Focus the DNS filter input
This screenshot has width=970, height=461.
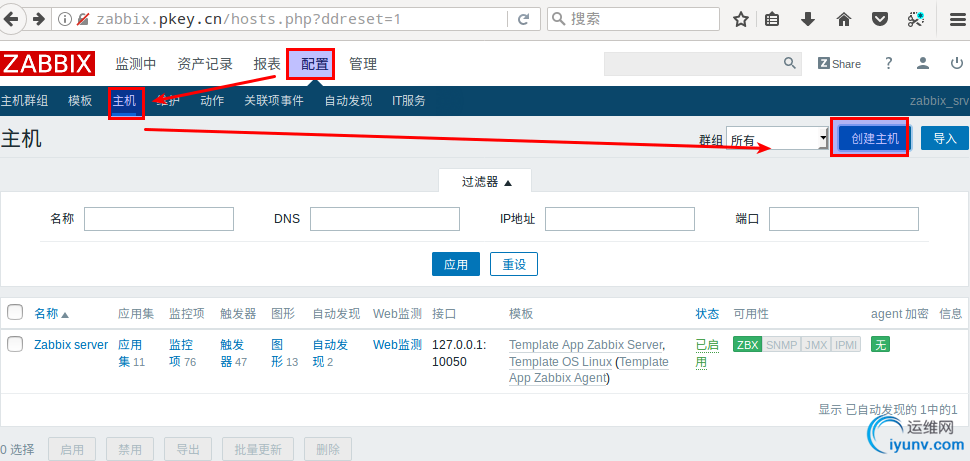(385, 219)
